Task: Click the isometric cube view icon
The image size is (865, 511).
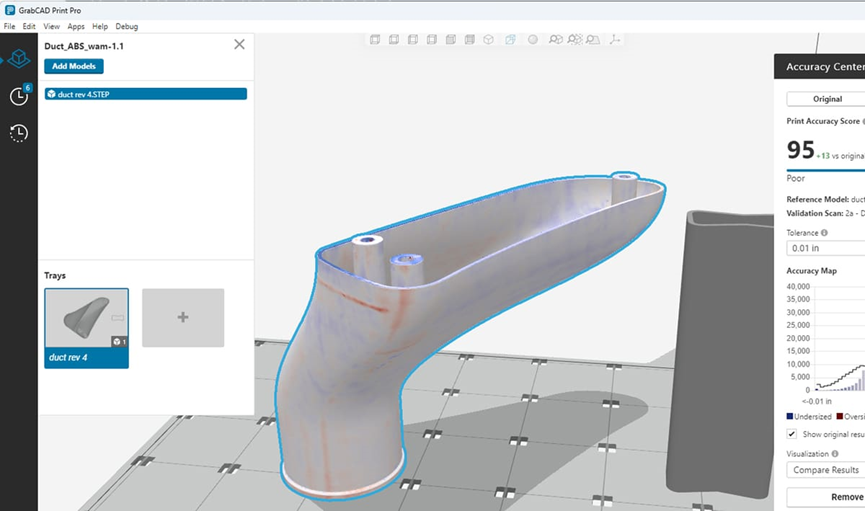Action: pyautogui.click(x=488, y=40)
